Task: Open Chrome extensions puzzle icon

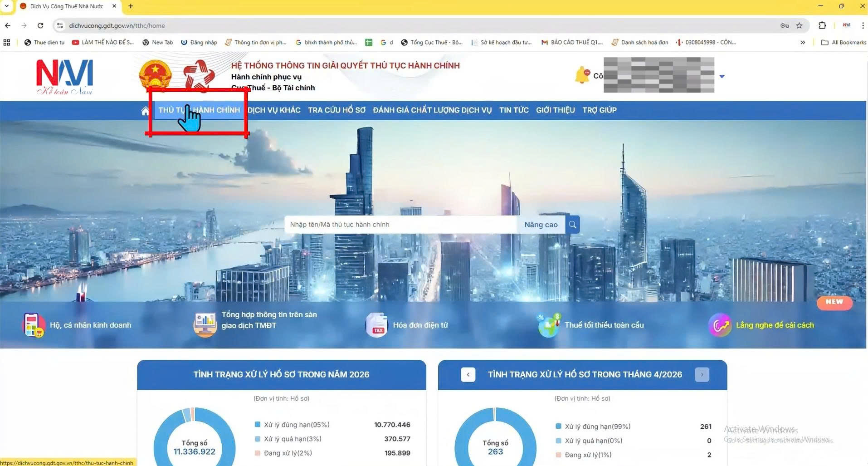Action: (822, 25)
